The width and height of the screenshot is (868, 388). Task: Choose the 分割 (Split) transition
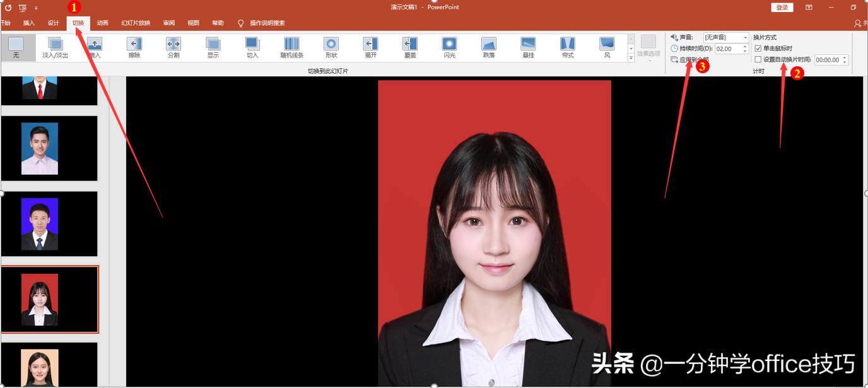pyautogui.click(x=173, y=46)
